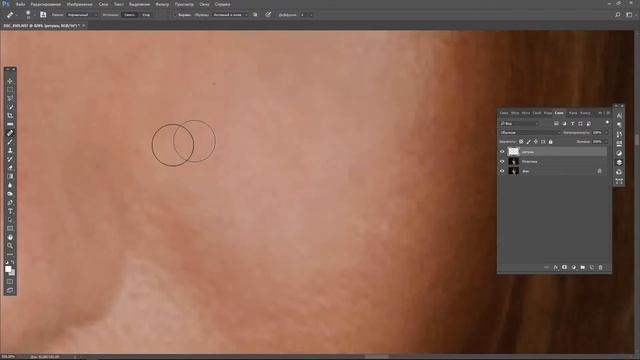This screenshot has height=360, width=640.
Task: Select the Rectangular Marquee tool
Action: (10, 90)
